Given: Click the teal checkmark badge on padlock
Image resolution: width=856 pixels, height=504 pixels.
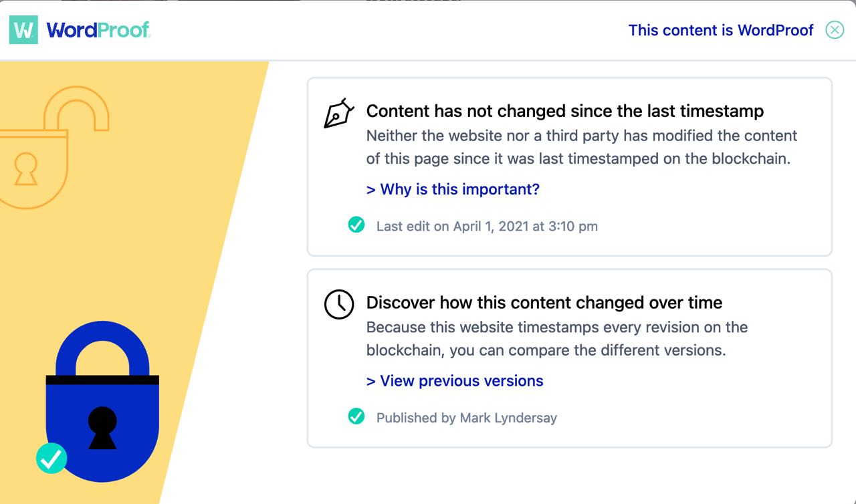Looking at the screenshot, I should (51, 459).
